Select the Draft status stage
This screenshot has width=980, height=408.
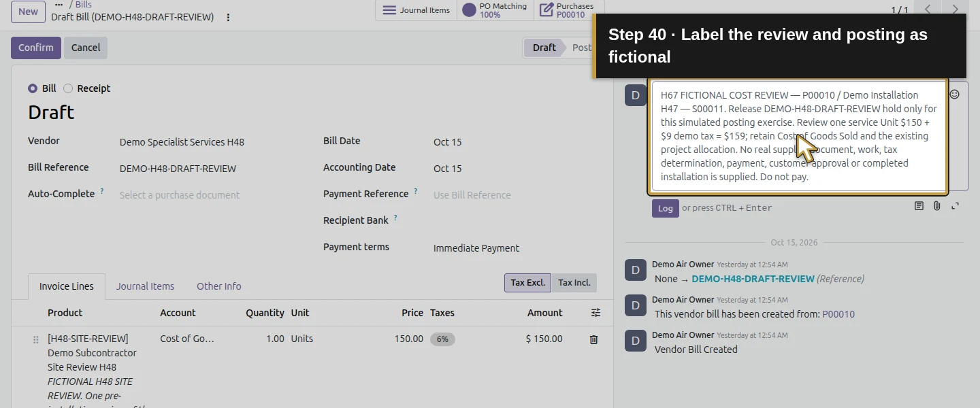point(544,48)
